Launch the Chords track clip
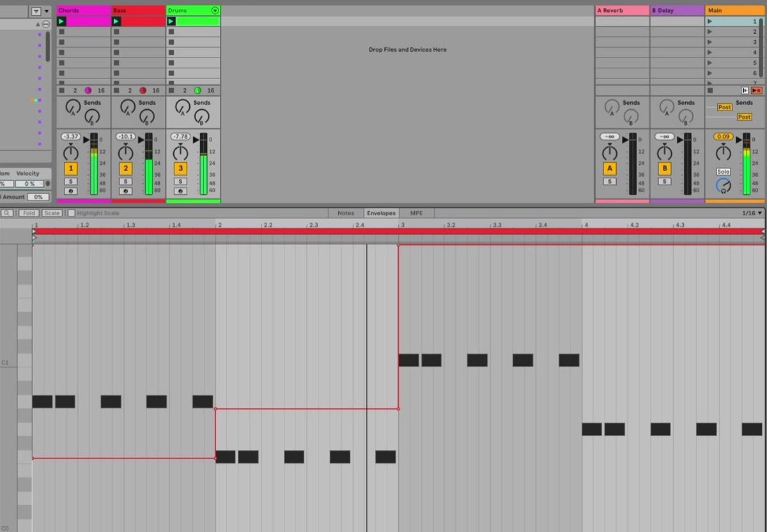 pyautogui.click(x=61, y=22)
